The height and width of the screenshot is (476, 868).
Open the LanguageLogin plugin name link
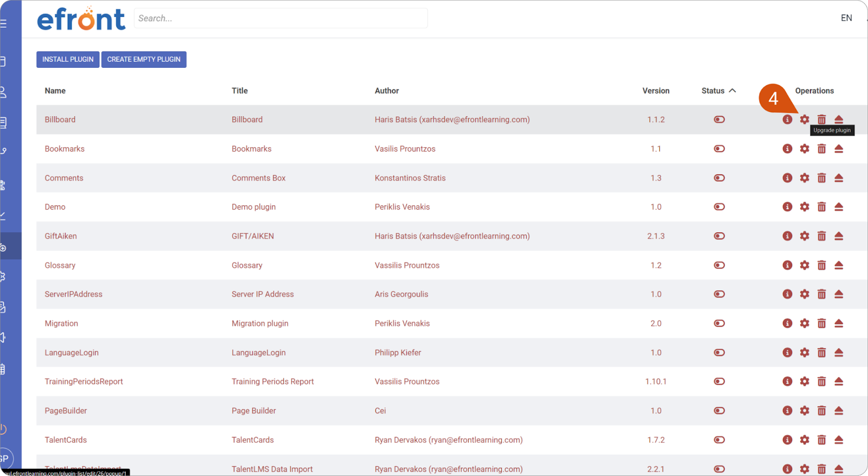coord(72,353)
